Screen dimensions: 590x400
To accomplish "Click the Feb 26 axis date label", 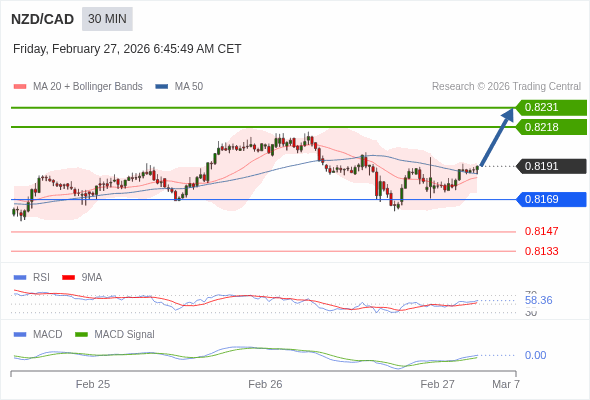I will (x=265, y=384).
